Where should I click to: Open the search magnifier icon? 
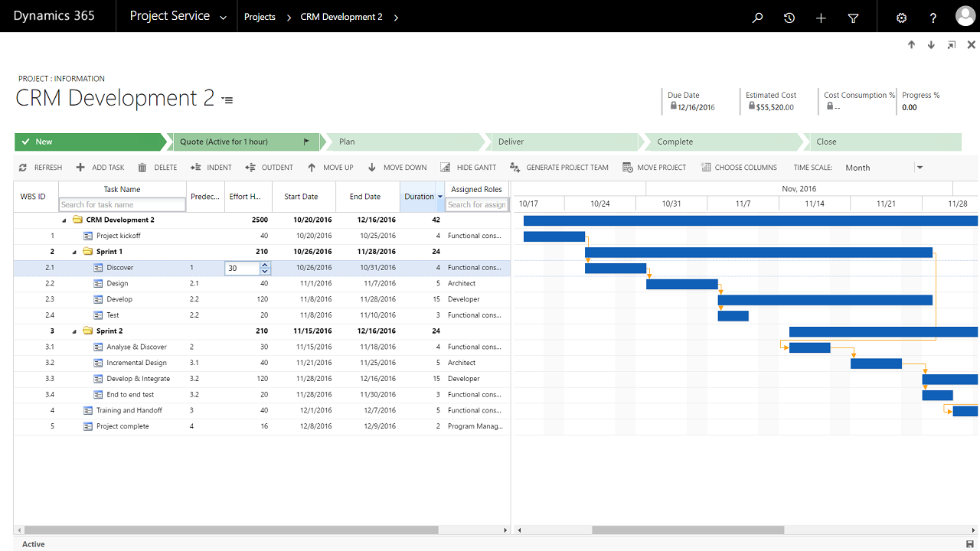click(757, 18)
